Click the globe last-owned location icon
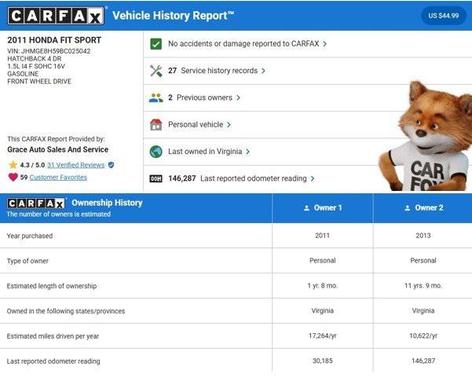 (x=156, y=152)
